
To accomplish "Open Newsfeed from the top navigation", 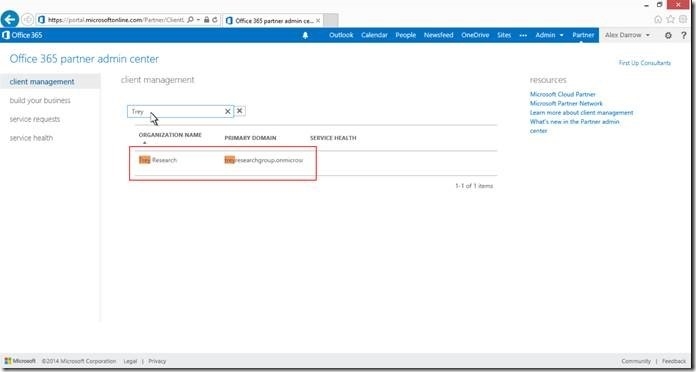I will click(x=439, y=35).
